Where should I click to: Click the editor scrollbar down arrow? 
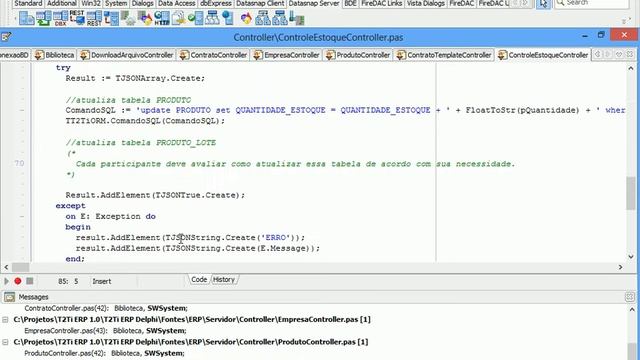pos(631,257)
